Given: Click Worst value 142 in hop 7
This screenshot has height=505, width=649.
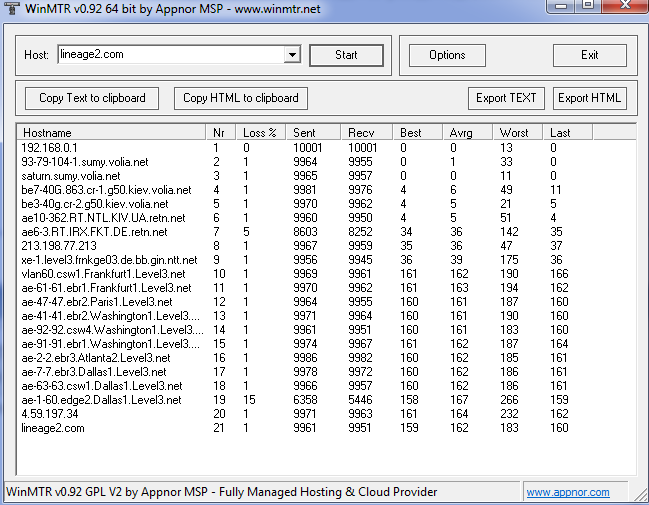Looking at the screenshot, I should tap(509, 232).
